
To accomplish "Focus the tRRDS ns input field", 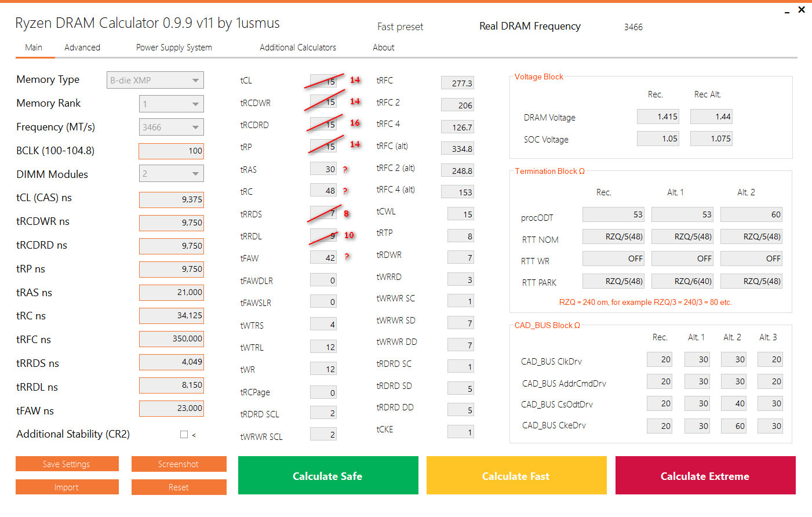I will (172, 362).
